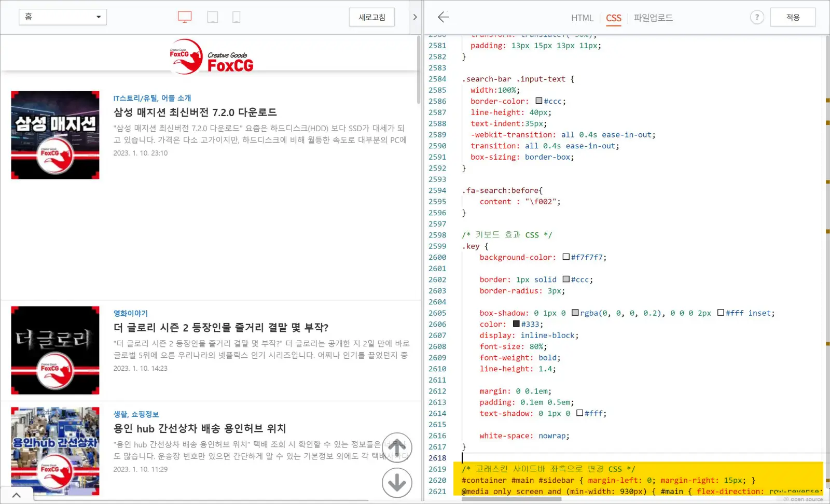The image size is (830, 504).
Task: Click the .fa-search:before selector text
Action: (500, 190)
